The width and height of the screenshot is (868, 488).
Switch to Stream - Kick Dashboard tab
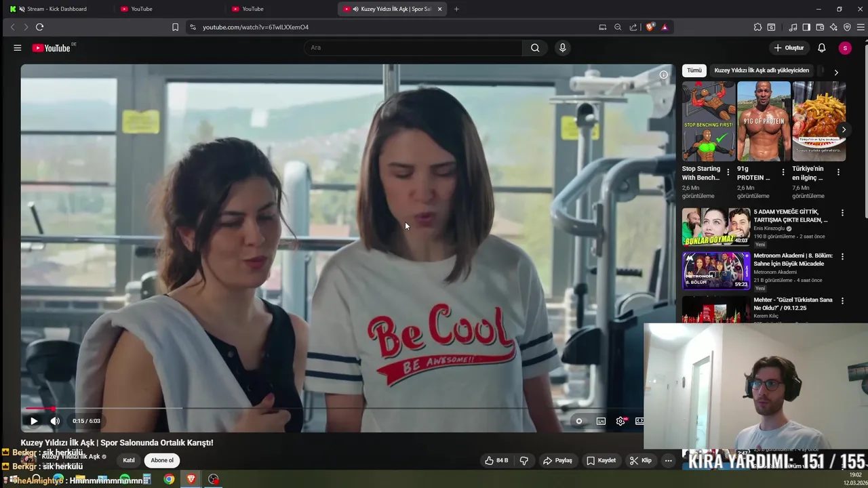click(58, 9)
